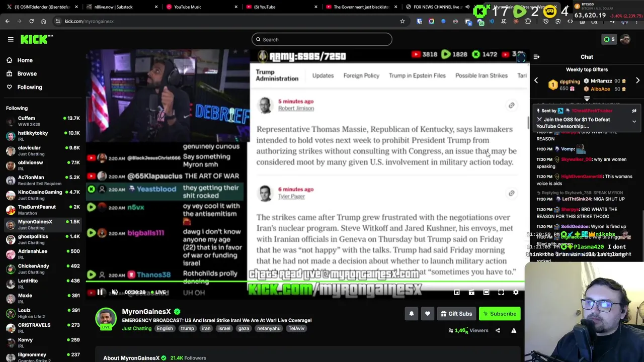Image resolution: width=644 pixels, height=362 pixels.
Task: Open CRISTRAVELS channel in sidebar
Action: coord(43,328)
